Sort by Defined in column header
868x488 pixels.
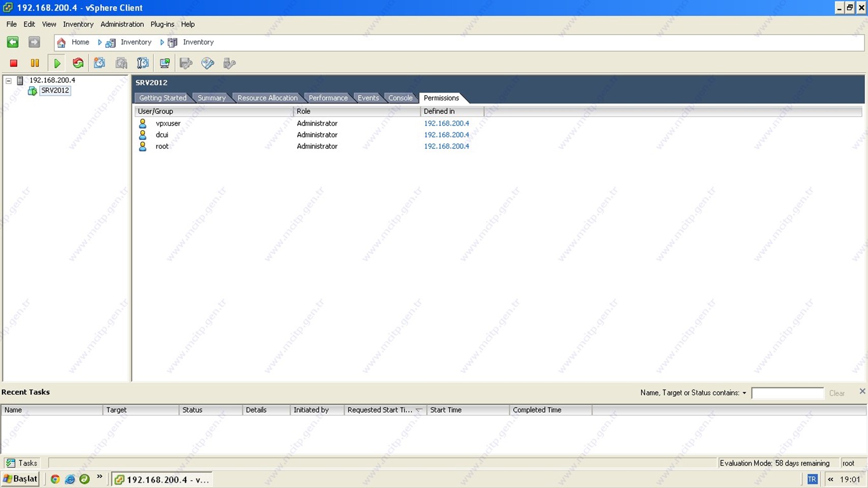452,111
